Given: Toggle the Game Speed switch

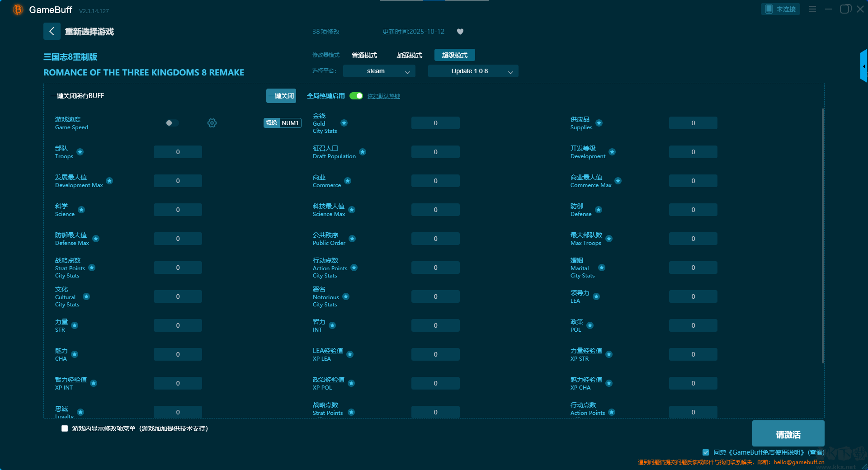Looking at the screenshot, I should coord(172,123).
